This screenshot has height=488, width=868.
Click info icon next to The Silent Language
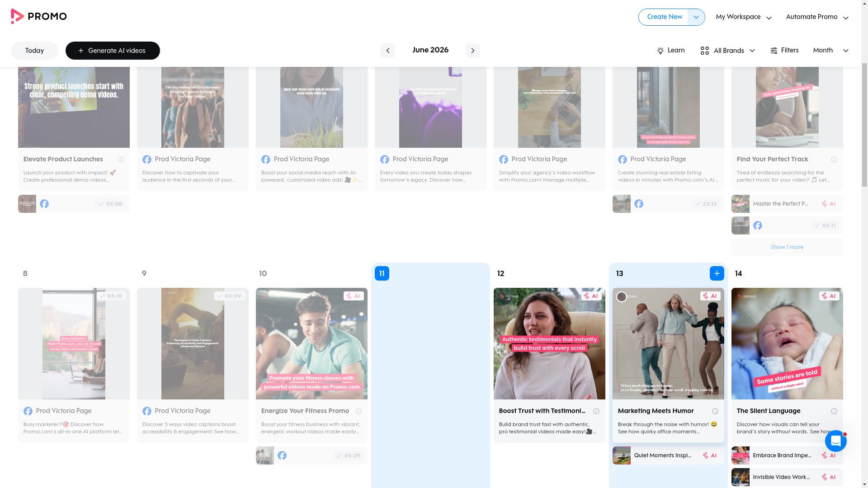[x=834, y=411]
